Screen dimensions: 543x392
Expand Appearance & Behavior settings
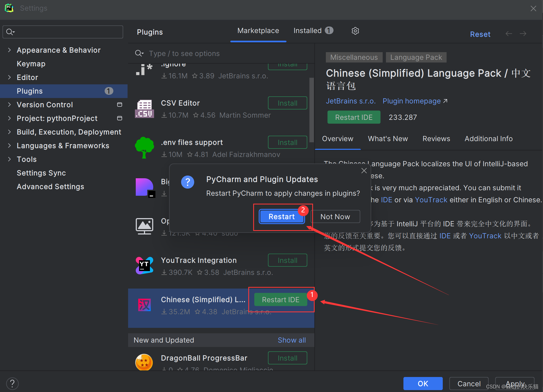click(x=10, y=50)
